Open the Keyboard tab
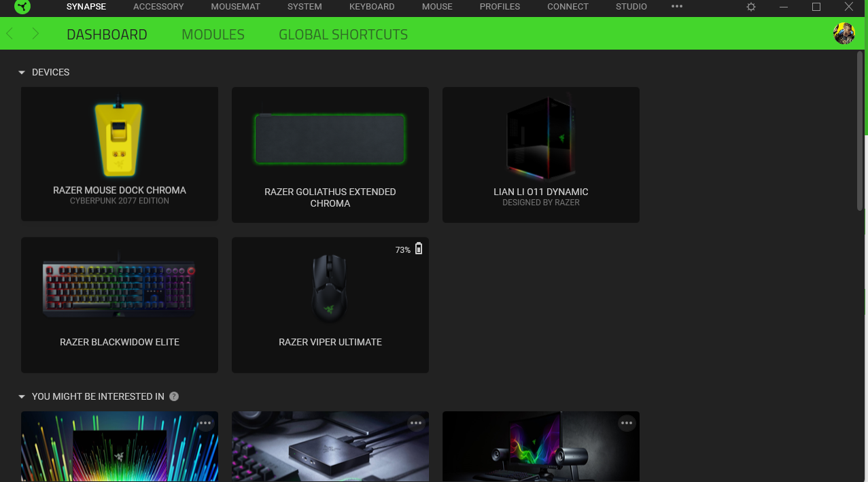 372,7
